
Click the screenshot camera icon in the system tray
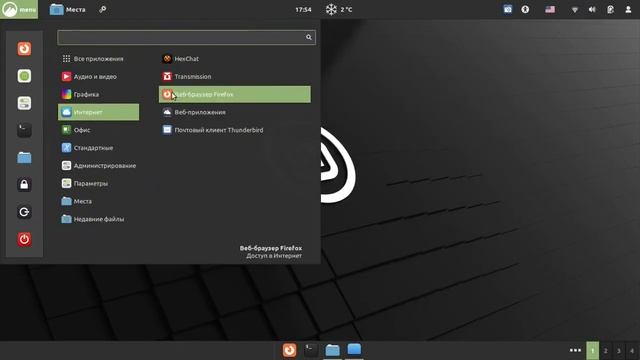pyautogui.click(x=507, y=9)
